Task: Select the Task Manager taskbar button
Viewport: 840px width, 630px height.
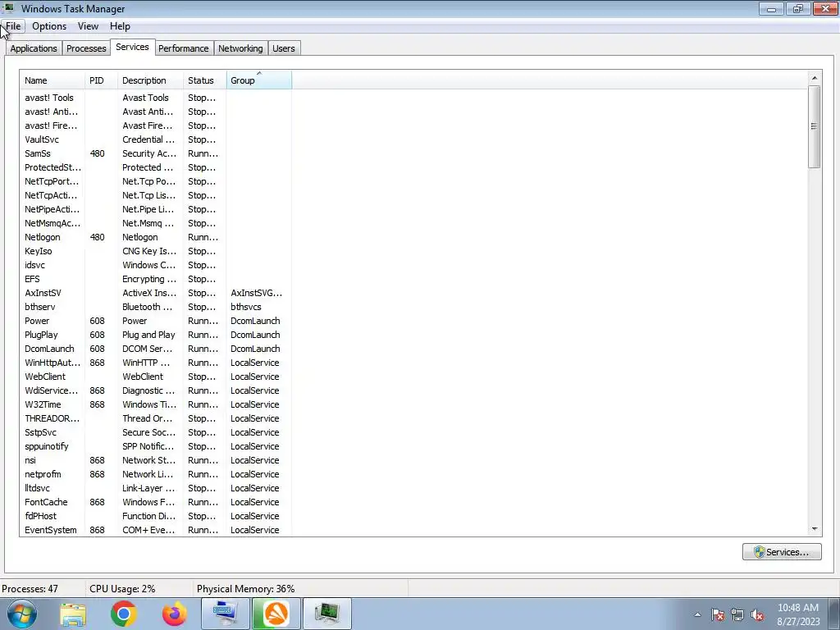Action: pyautogui.click(x=326, y=614)
